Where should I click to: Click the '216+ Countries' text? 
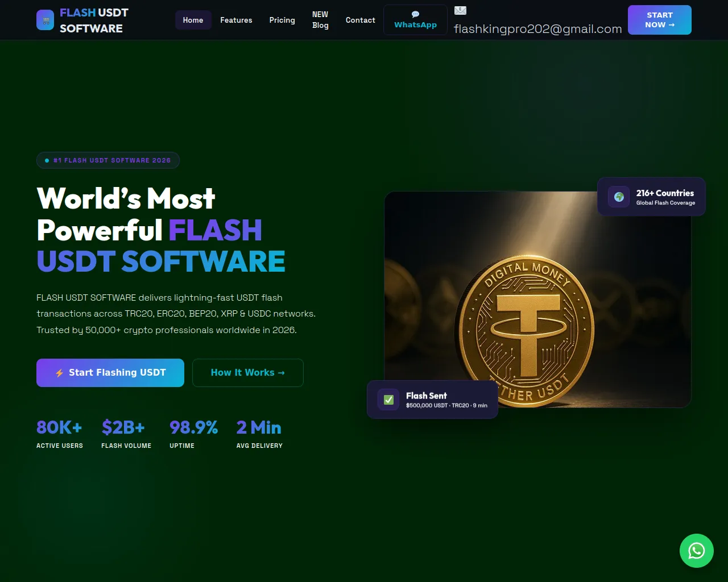tap(665, 193)
